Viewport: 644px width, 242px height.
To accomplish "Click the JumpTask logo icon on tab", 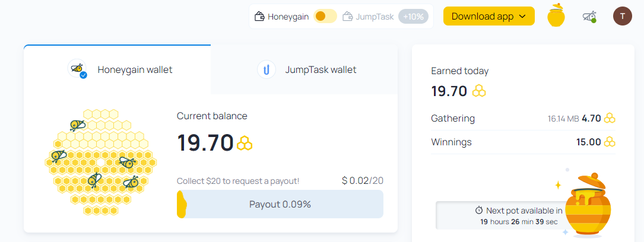I will click(266, 69).
